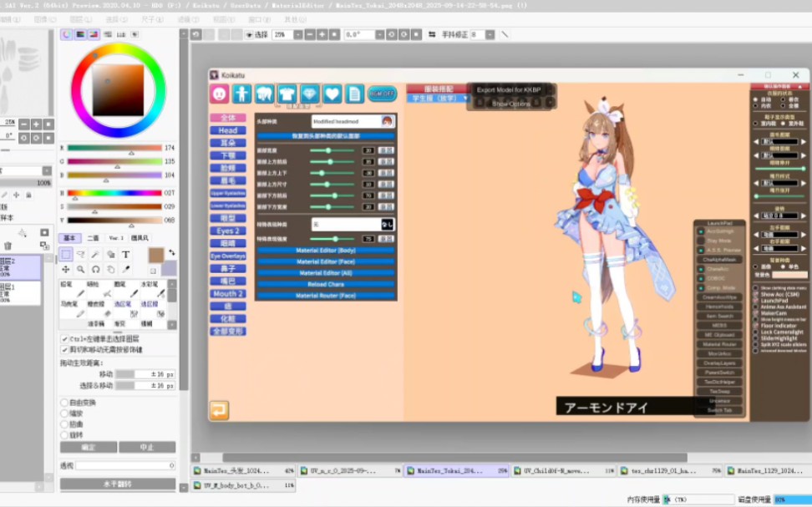Select the rotate view tool in SAI
Screen dimensions: 812x507
pos(96,269)
